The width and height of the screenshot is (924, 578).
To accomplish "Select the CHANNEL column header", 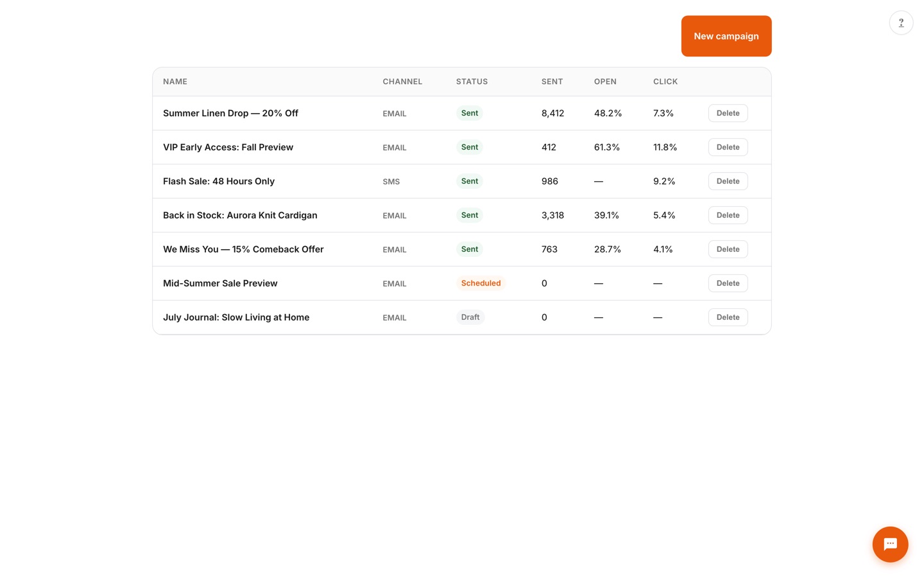I will coord(402,82).
